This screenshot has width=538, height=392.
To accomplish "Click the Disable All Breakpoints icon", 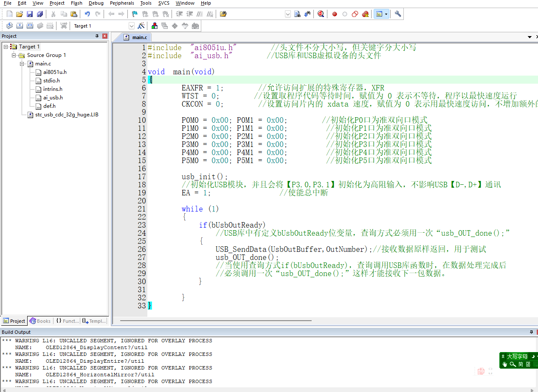I will point(355,14).
